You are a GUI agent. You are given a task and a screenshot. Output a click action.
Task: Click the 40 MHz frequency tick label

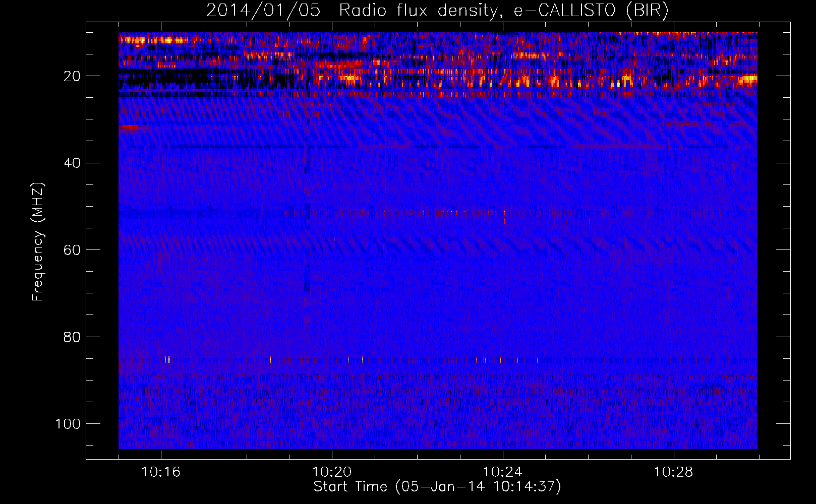tap(72, 163)
